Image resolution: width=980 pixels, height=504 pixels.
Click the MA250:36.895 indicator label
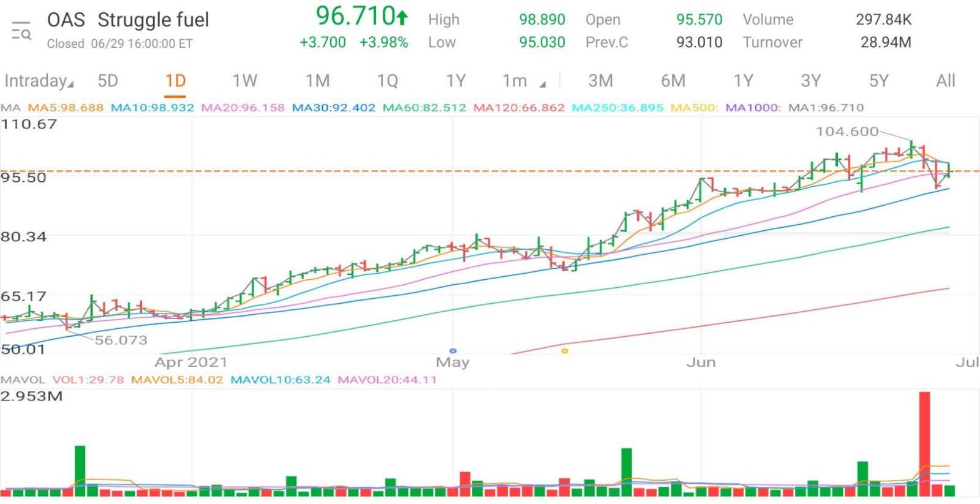point(617,108)
